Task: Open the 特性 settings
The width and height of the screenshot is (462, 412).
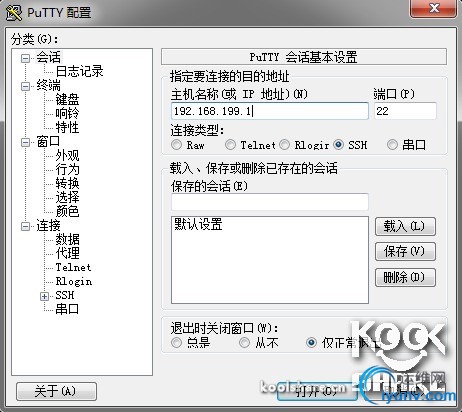Action: 67,127
